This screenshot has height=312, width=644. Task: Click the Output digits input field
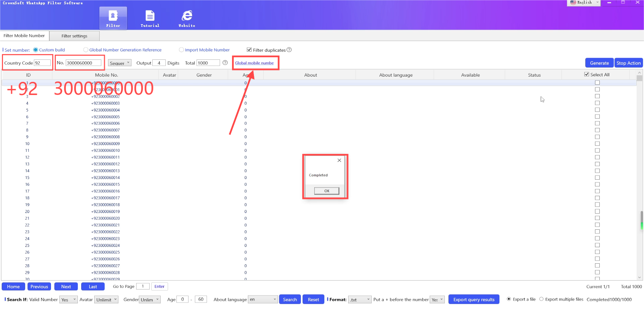coord(159,63)
